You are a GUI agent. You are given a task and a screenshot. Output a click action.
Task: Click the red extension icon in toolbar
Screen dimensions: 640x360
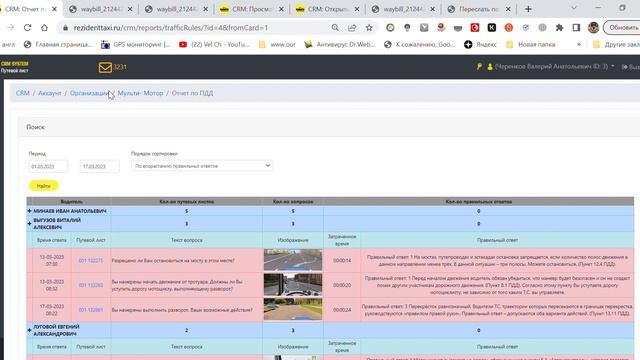click(475, 28)
